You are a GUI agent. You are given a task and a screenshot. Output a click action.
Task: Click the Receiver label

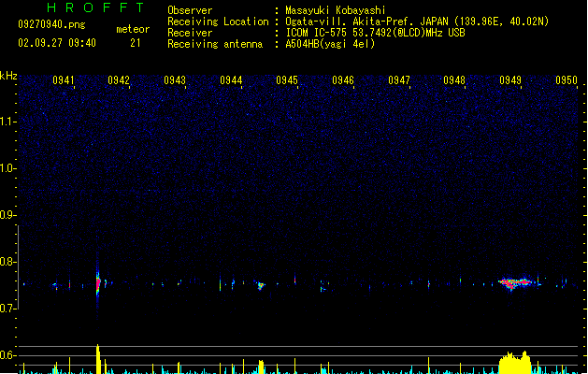[190, 33]
